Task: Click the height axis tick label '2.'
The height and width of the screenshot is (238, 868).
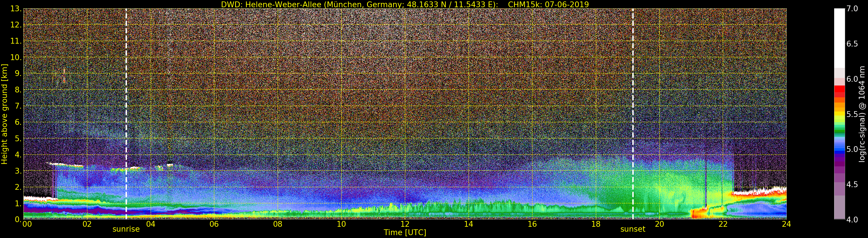Action: click(18, 187)
